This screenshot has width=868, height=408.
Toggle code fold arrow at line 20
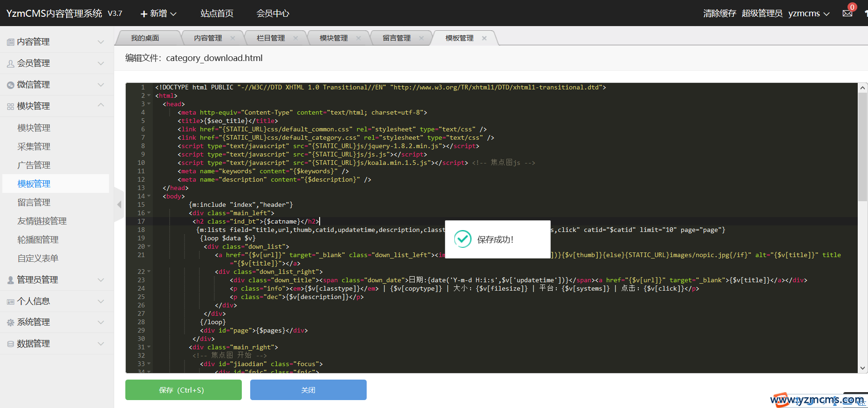click(149, 247)
